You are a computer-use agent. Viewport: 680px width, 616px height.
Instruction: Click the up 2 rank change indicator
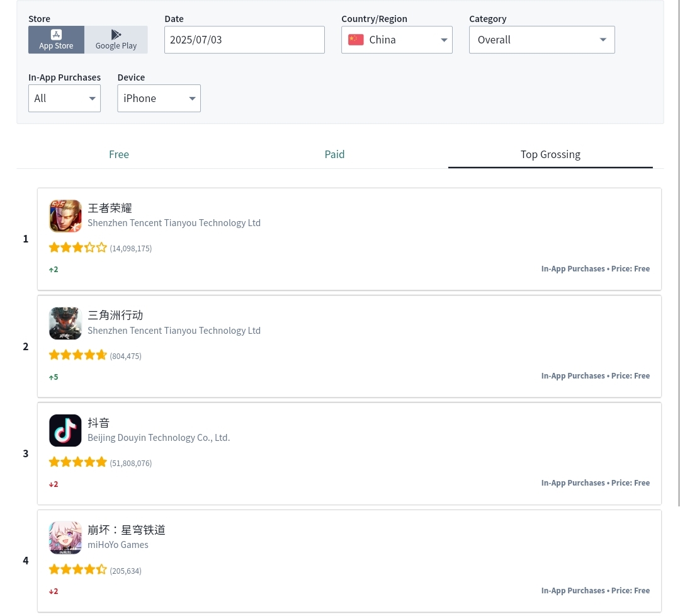coord(54,270)
